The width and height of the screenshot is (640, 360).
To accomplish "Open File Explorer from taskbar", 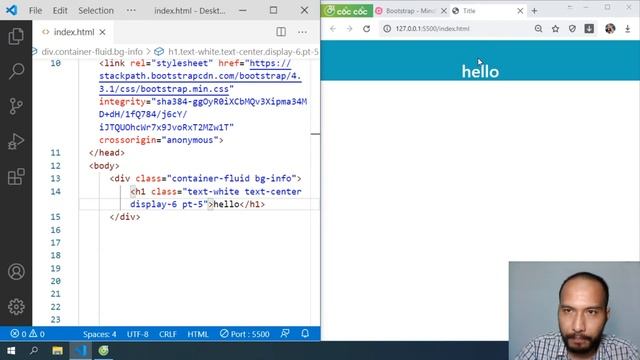I will [57, 351].
